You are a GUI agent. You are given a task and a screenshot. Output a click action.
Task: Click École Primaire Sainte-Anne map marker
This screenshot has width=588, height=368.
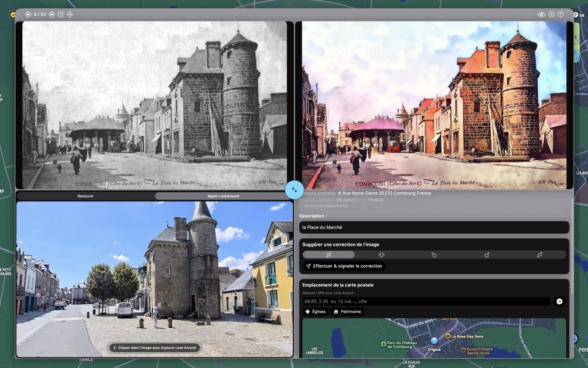pyautogui.click(x=463, y=350)
